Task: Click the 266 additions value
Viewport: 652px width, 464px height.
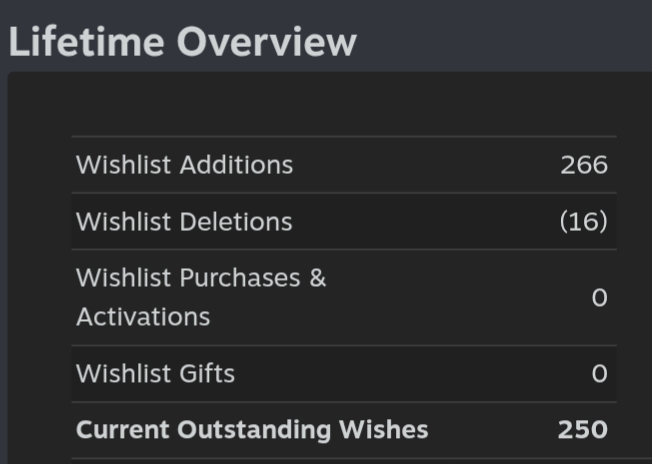Action: pyautogui.click(x=583, y=165)
